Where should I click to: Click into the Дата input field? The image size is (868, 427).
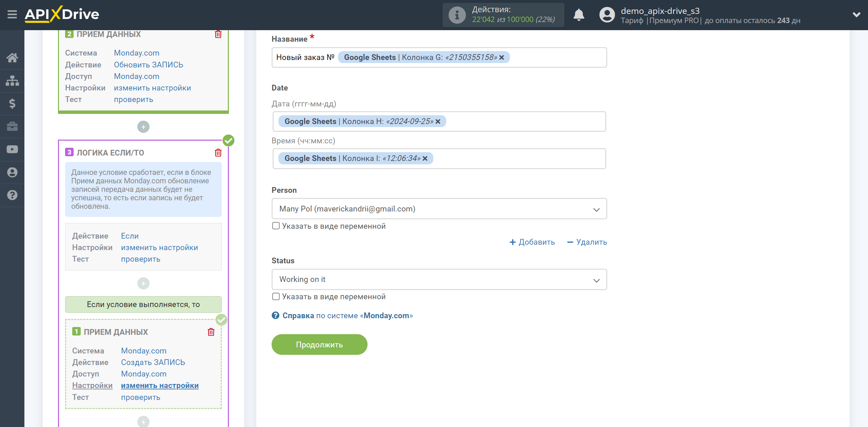click(439, 122)
